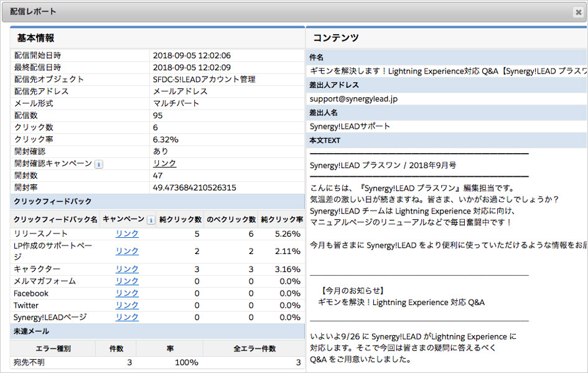Click the sender address support@synergylead.jp
Screen dimensions: 588x373
coord(353,98)
